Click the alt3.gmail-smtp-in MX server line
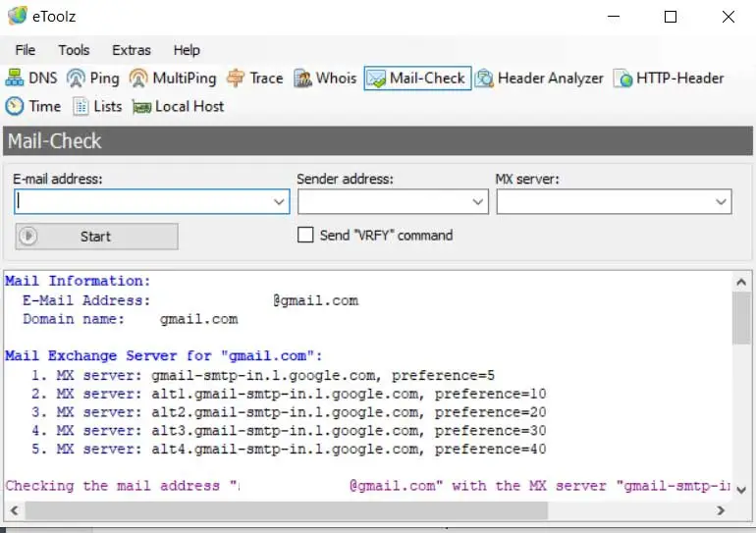This screenshot has height=533, width=756. click(289, 431)
